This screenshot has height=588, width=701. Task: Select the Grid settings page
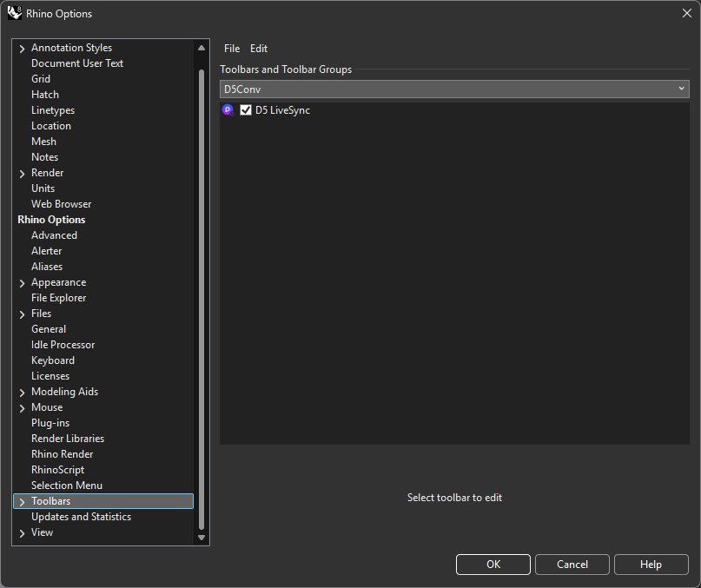click(41, 79)
